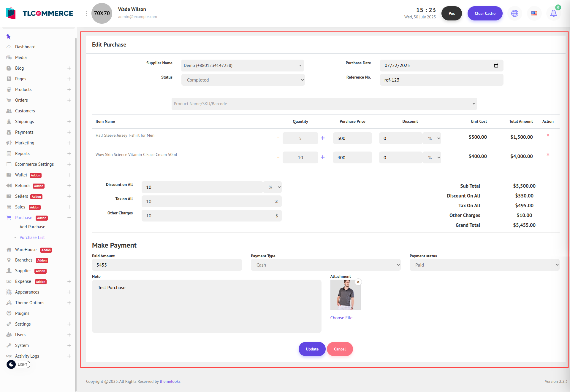Toggle the LIGHT theme mode switch
The width and height of the screenshot is (570, 392).
coord(18,364)
